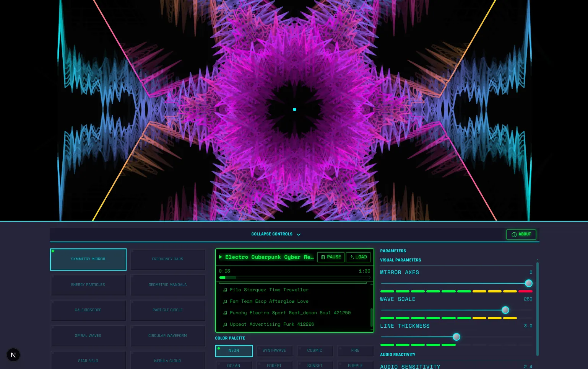The height and width of the screenshot is (369, 588).
Task: Select the PURPLE color palette
Action: coord(355,366)
